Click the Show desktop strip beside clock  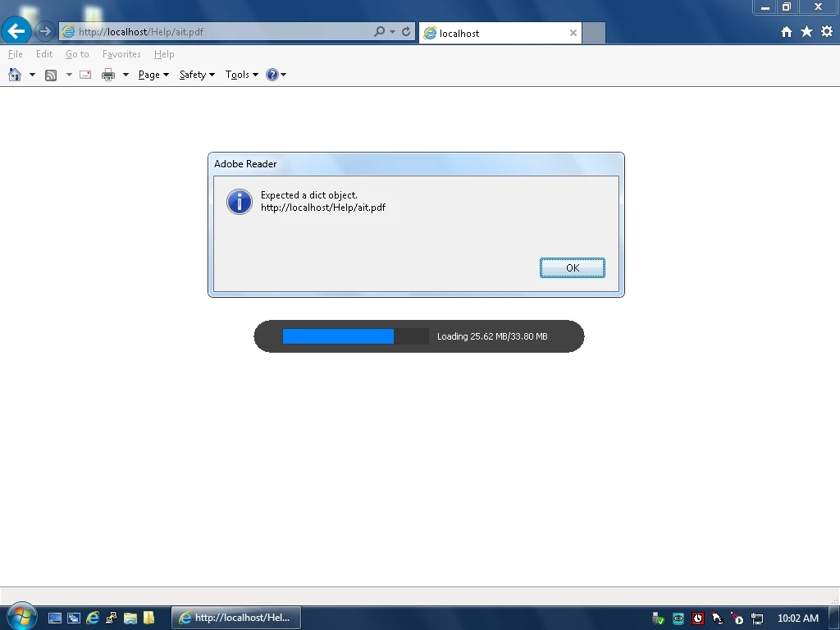834,619
